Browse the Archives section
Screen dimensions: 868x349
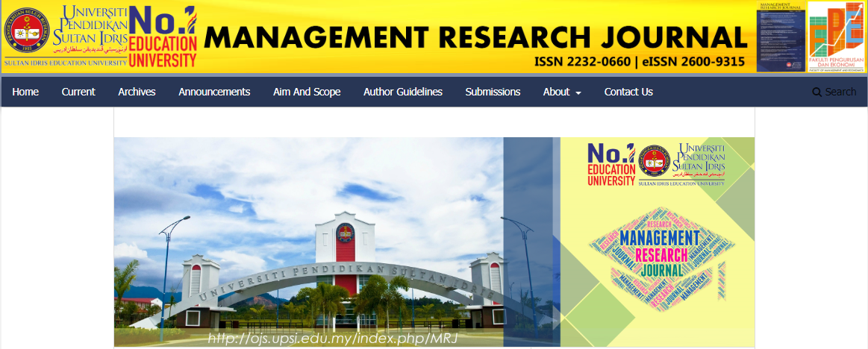(137, 92)
